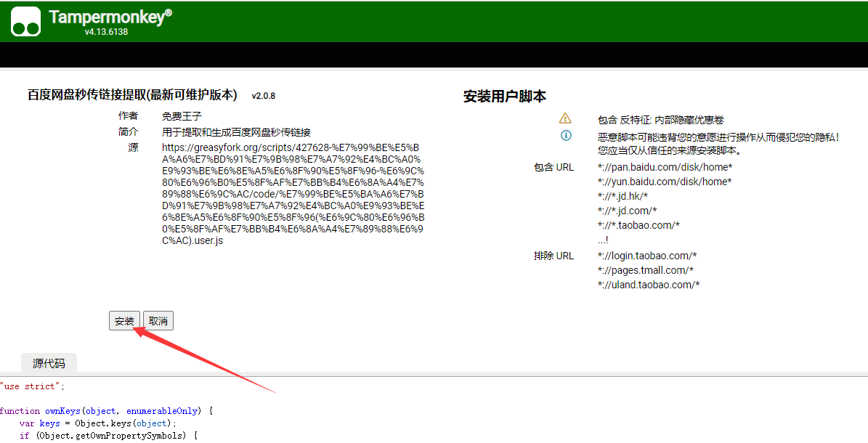Select the author name 免费王子
Image resolution: width=868 pixels, height=443 pixels.
click(x=182, y=116)
